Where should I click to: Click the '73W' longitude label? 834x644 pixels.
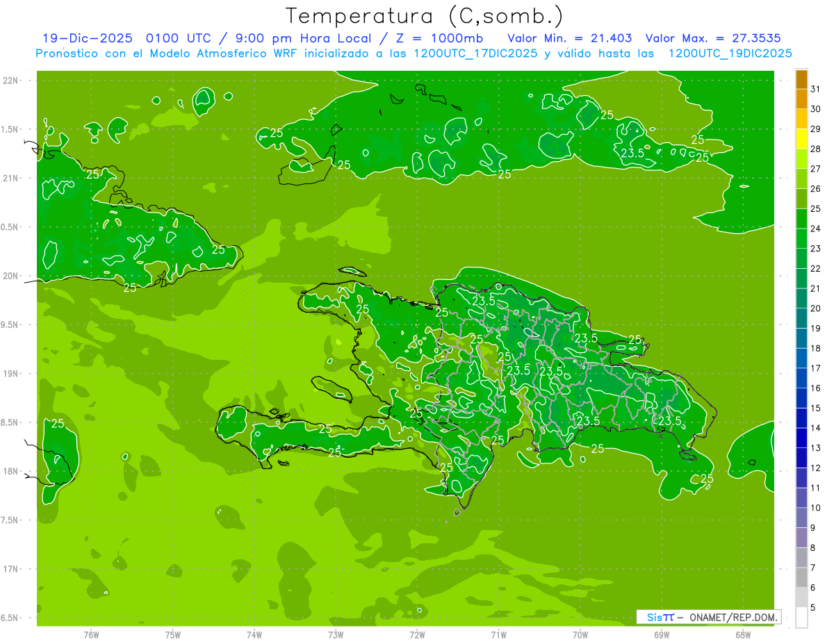pos(336,635)
